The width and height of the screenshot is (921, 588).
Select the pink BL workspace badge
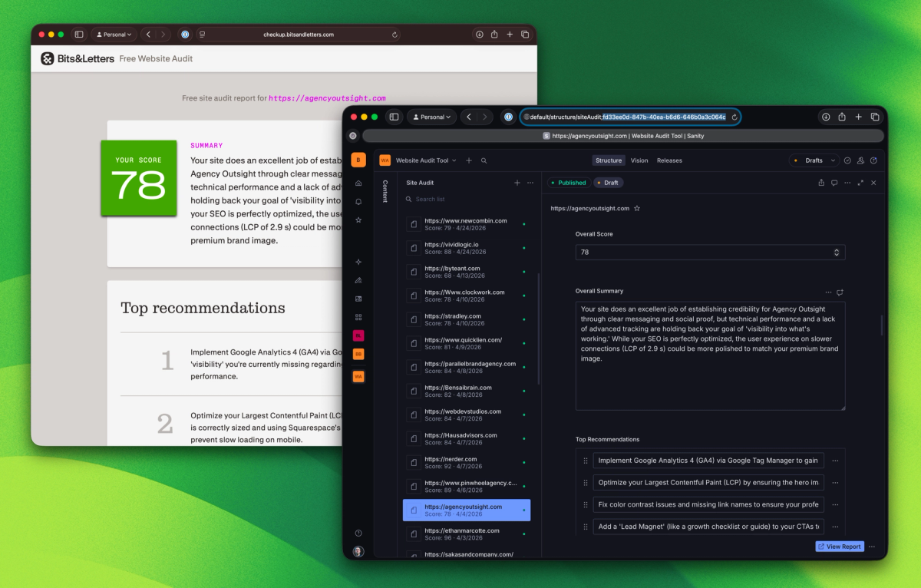(x=358, y=335)
